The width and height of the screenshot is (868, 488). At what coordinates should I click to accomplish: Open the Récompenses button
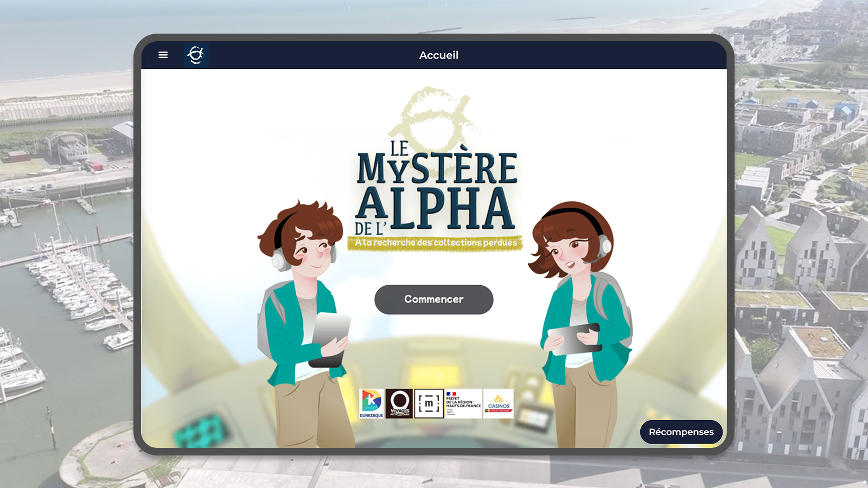click(x=681, y=432)
